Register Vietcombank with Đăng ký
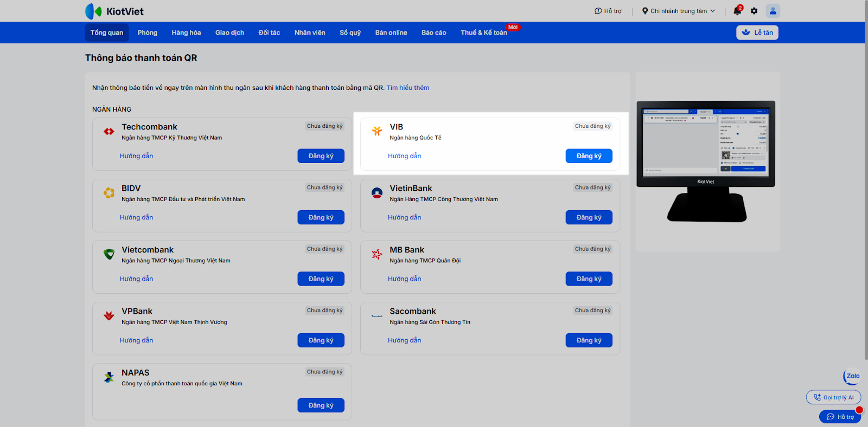 click(x=321, y=279)
